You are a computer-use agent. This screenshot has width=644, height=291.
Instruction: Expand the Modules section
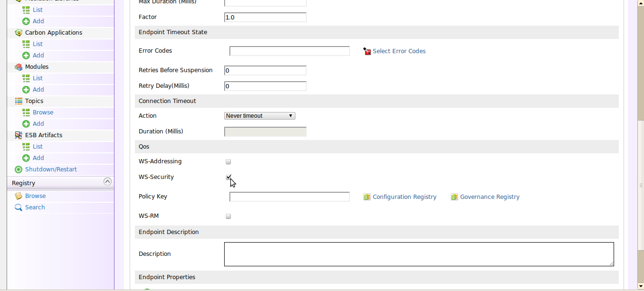(38, 66)
